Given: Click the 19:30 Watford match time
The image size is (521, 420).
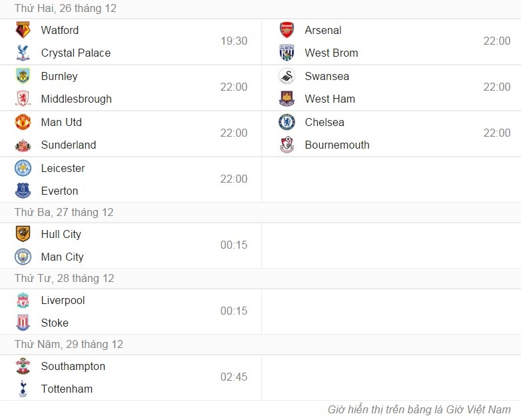Looking at the screenshot, I should pyautogui.click(x=234, y=41).
